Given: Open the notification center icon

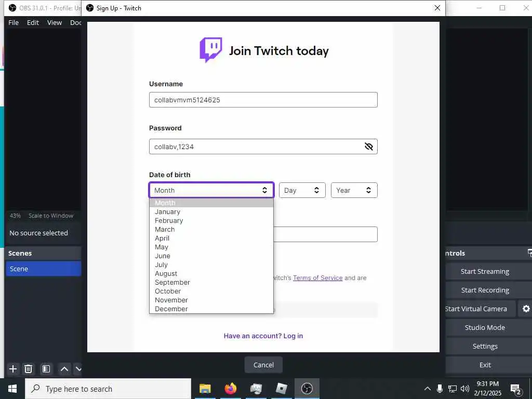Looking at the screenshot, I should point(516,389).
